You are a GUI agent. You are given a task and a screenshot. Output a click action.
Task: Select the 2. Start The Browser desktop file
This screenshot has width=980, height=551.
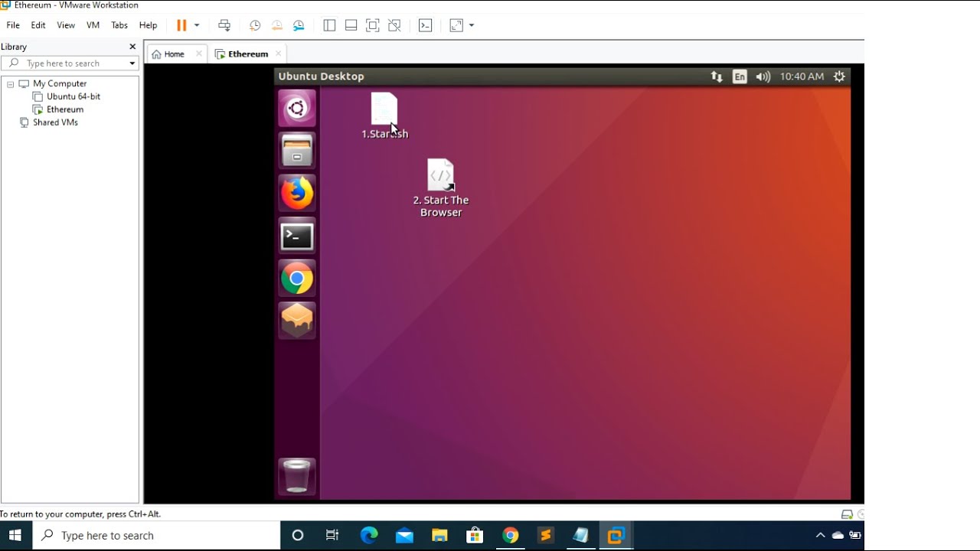click(x=441, y=188)
